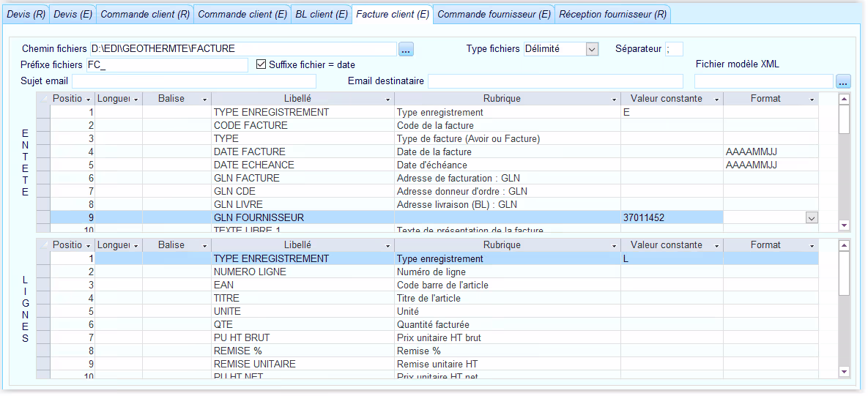
Task: Click constant value 37011452
Action: coord(672,218)
